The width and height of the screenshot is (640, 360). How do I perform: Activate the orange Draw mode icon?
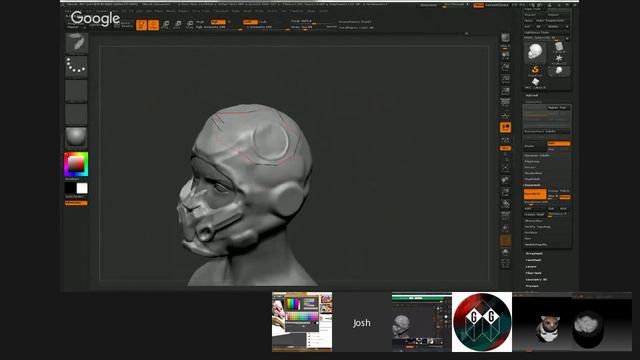[153, 25]
